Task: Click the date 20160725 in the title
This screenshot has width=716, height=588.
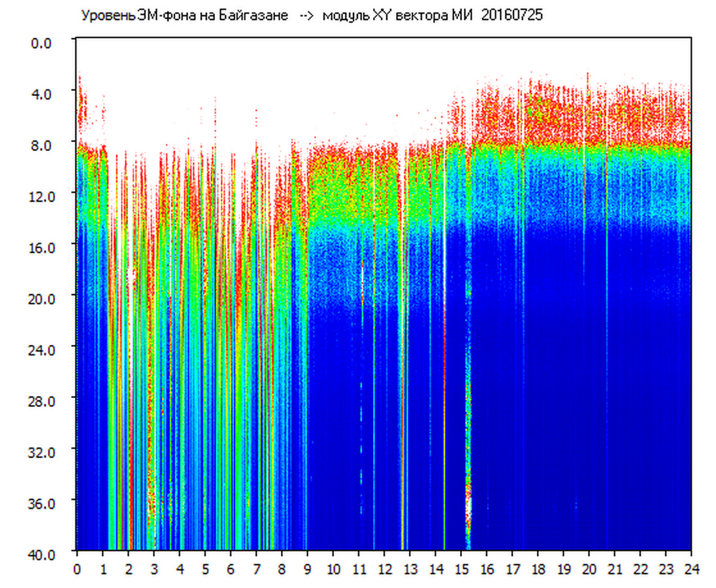Action: point(512,16)
